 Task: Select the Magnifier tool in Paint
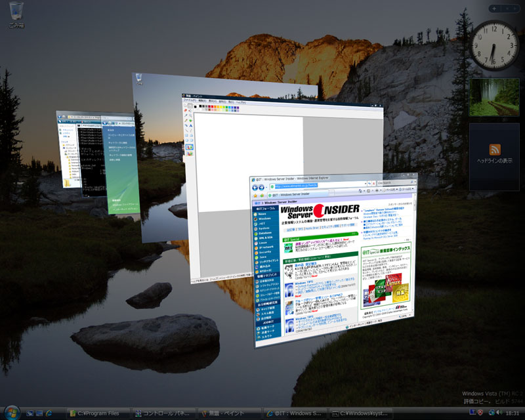coord(190,115)
